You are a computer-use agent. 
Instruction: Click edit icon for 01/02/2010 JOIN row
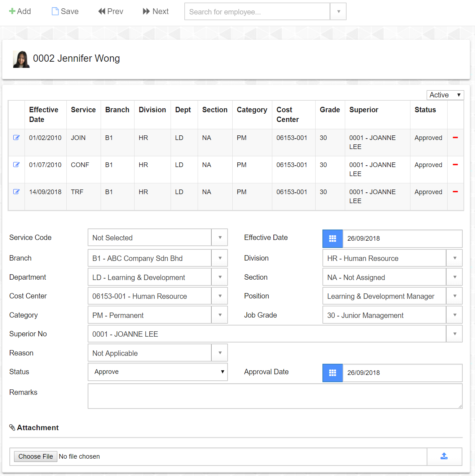tap(16, 137)
